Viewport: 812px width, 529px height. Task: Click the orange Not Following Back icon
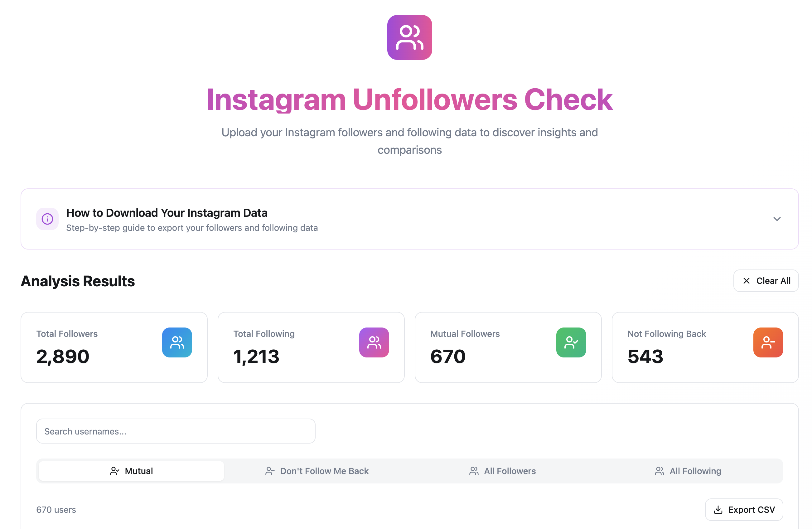768,342
